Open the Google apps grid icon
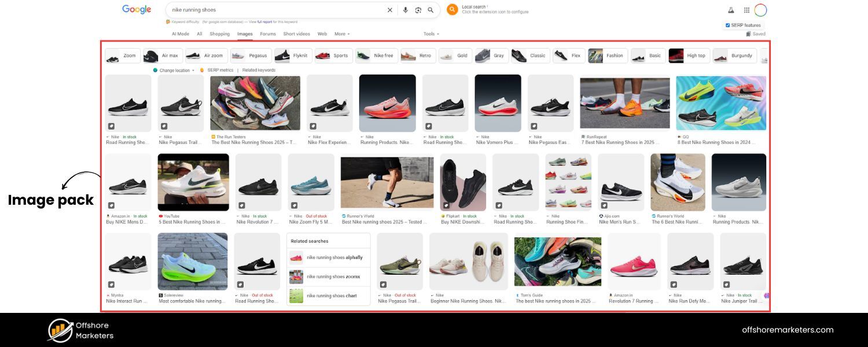The width and height of the screenshot is (868, 347). tap(746, 10)
